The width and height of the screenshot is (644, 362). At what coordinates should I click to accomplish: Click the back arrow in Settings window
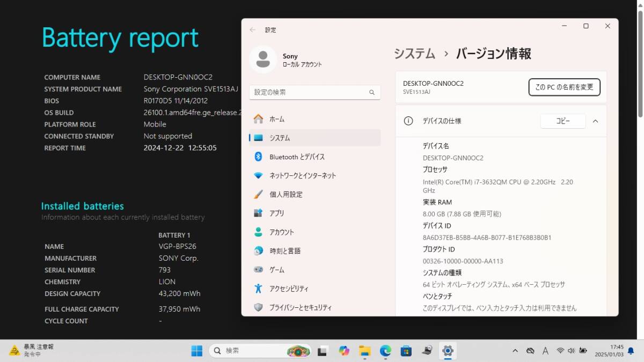coord(253,30)
